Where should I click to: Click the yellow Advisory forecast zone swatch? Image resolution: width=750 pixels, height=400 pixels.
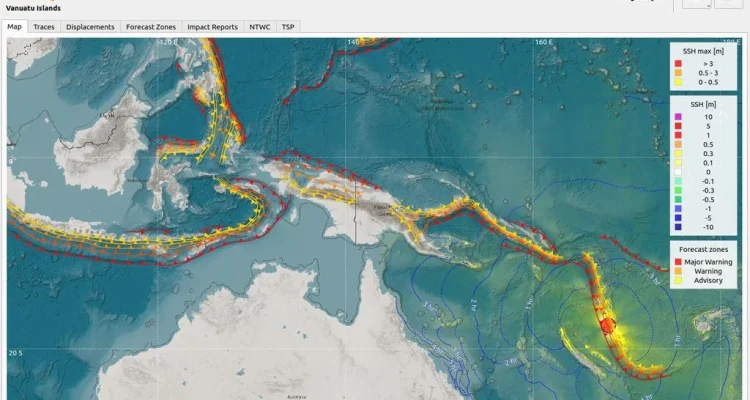pos(678,280)
